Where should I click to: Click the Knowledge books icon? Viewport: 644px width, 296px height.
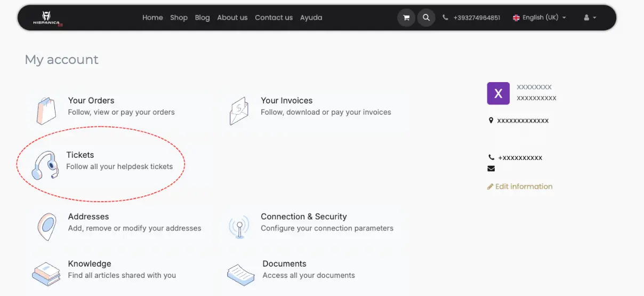46,274
